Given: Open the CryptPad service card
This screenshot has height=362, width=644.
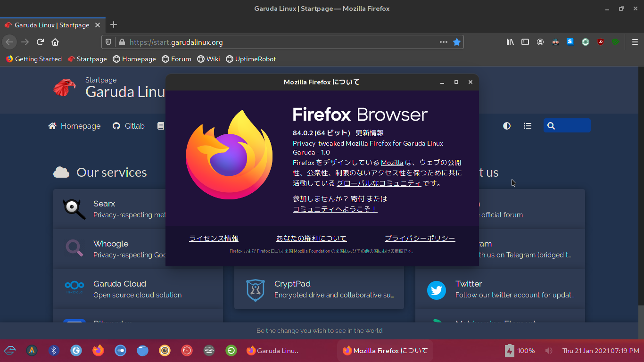Looking at the screenshot, I should 319,289.
